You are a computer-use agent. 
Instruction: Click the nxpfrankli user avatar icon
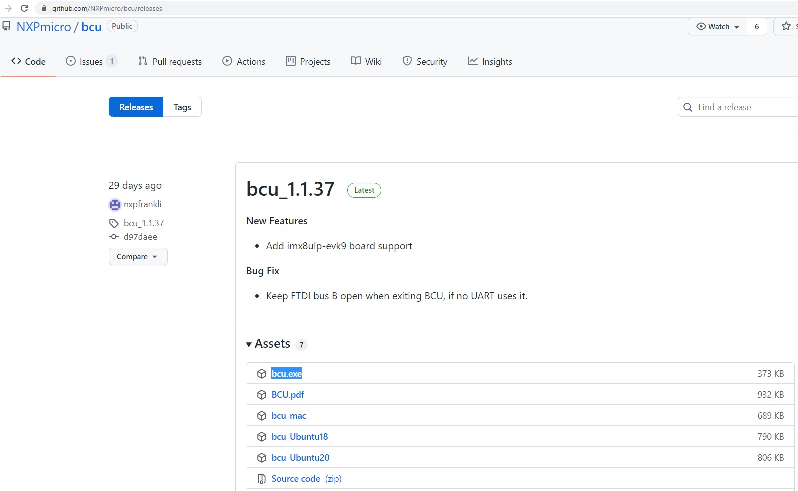coord(115,204)
